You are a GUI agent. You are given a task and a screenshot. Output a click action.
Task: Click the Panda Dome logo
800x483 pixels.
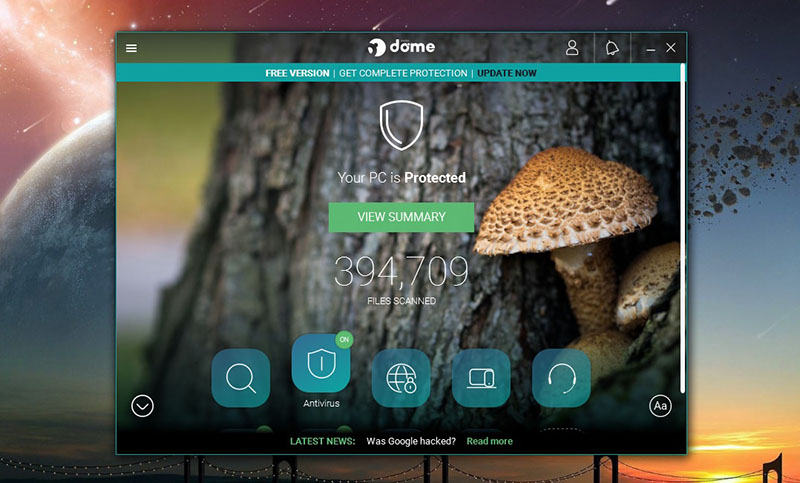pyautogui.click(x=401, y=47)
